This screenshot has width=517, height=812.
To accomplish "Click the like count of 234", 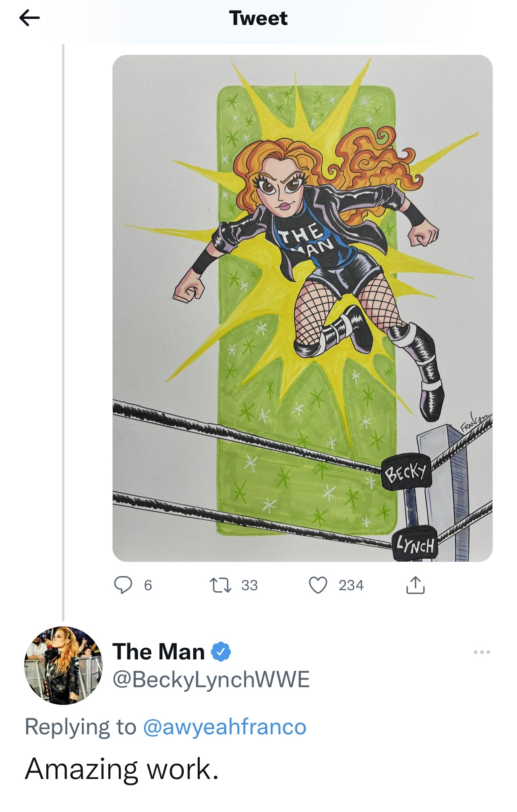I will tap(351, 585).
